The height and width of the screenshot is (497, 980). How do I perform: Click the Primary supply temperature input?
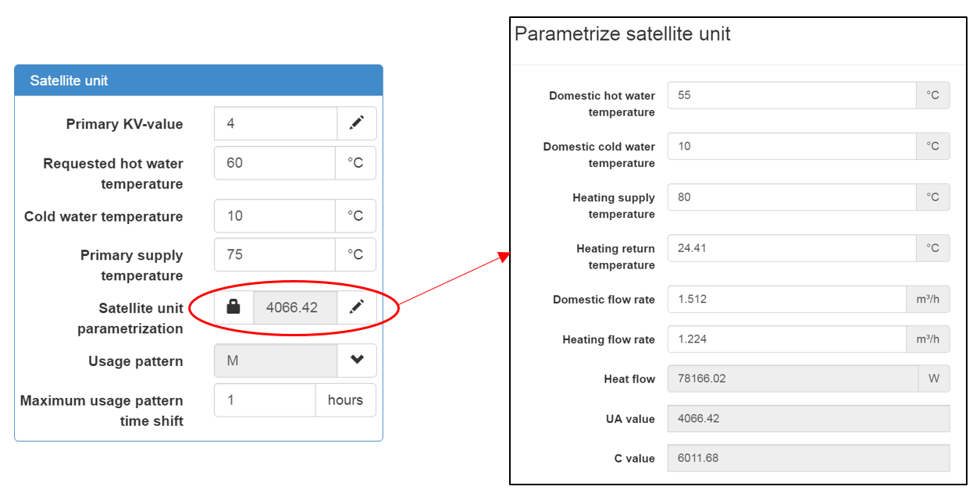coord(275,254)
